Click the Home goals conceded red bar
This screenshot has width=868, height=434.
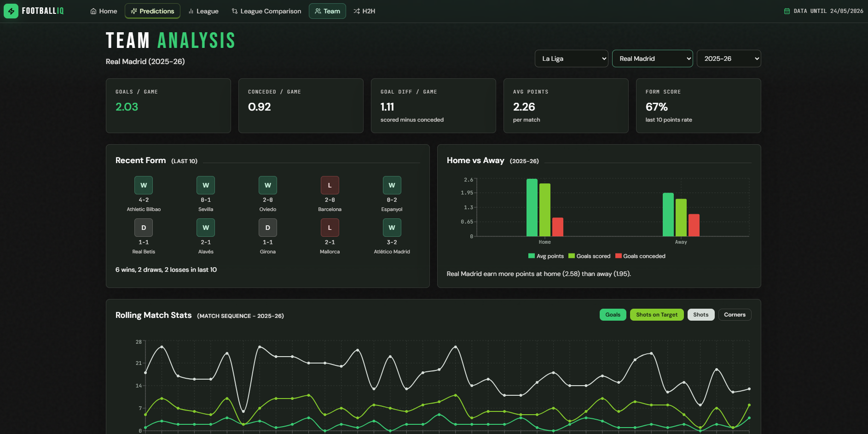(x=558, y=227)
